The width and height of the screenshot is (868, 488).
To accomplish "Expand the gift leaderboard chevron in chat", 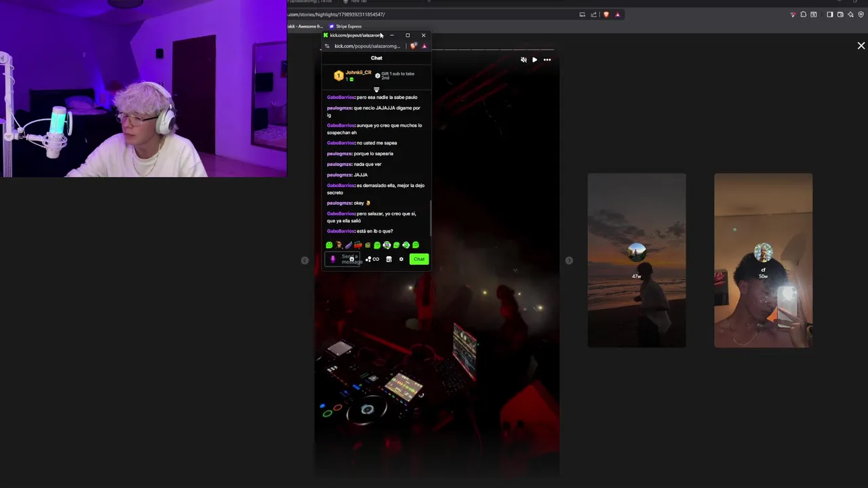I will 376,89.
